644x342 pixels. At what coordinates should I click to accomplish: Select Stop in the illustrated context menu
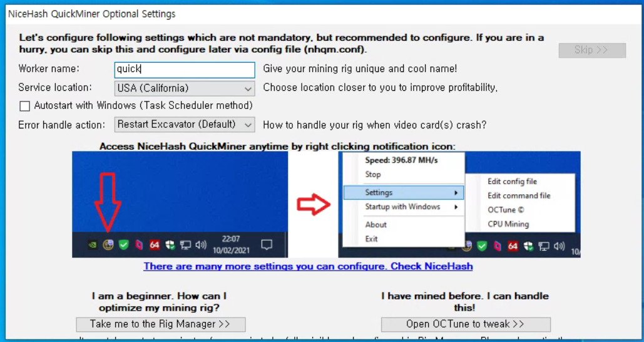point(373,174)
